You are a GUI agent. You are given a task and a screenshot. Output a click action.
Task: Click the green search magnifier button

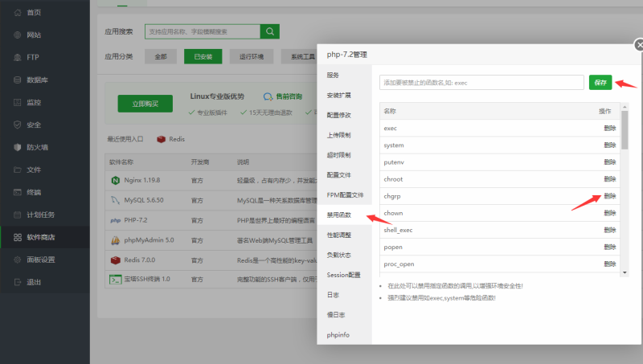(x=270, y=31)
